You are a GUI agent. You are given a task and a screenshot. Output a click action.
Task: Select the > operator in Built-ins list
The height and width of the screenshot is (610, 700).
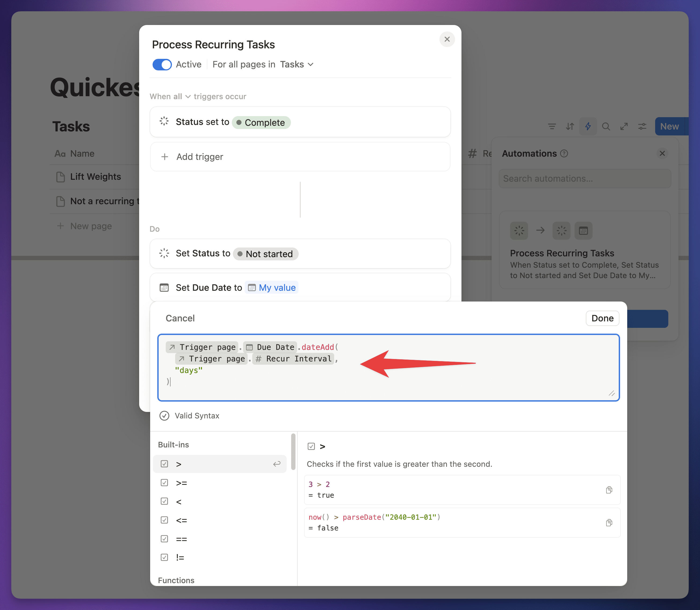click(x=219, y=464)
